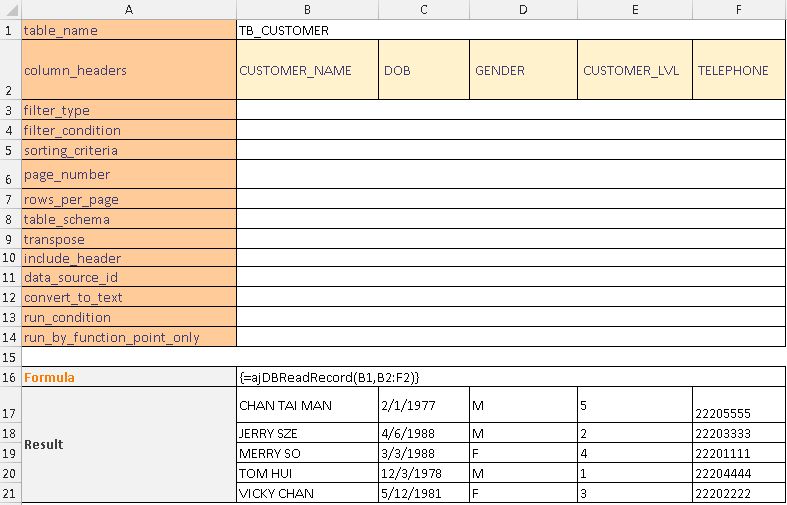The width and height of the screenshot is (787, 505).
Task: Click the empty filter_type value cell
Action: 510,110
